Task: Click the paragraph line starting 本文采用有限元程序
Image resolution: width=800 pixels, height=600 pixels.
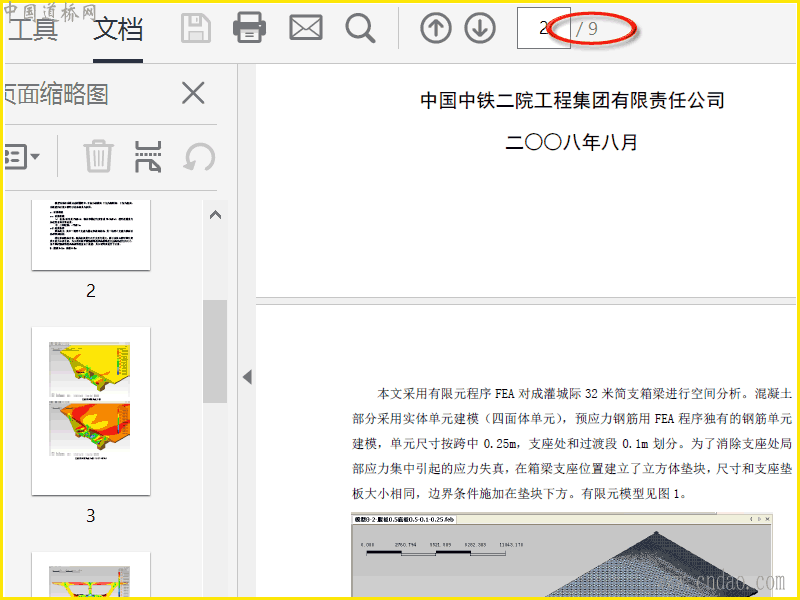Action: pyautogui.click(x=584, y=393)
